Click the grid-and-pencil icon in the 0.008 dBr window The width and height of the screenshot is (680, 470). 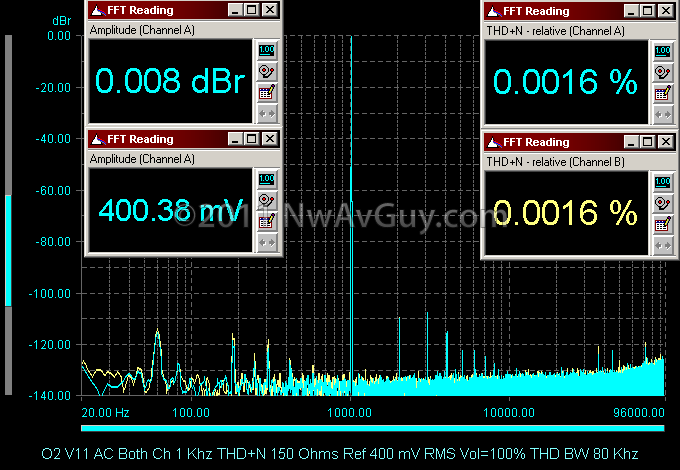tap(267, 93)
